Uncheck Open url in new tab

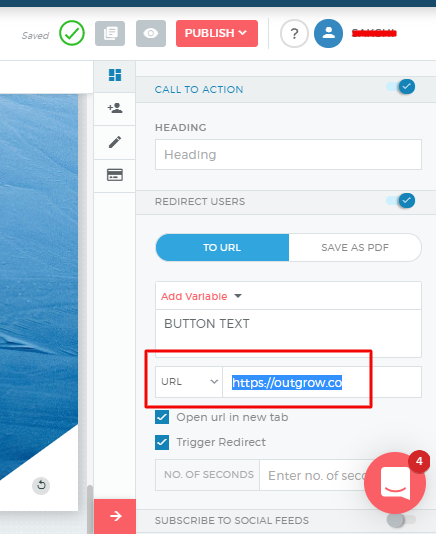tap(162, 417)
